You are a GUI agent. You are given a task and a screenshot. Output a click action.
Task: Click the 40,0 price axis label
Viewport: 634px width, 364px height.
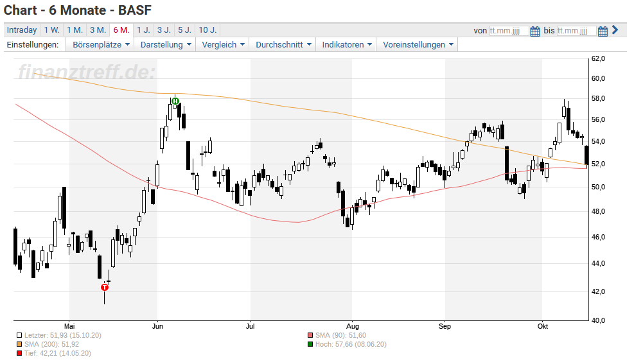598,320
